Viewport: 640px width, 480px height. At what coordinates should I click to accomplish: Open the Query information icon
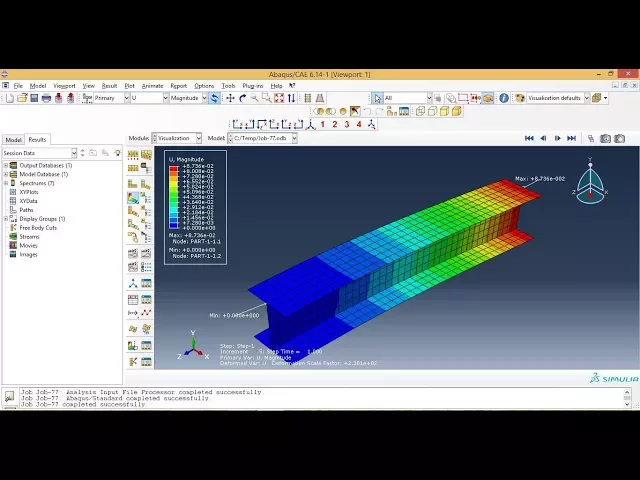tap(504, 98)
